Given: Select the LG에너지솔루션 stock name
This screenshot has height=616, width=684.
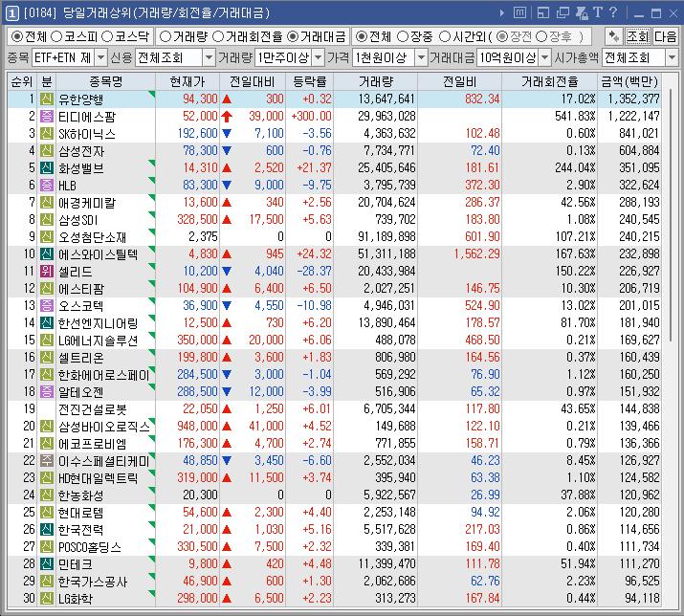Looking at the screenshot, I should (99, 341).
